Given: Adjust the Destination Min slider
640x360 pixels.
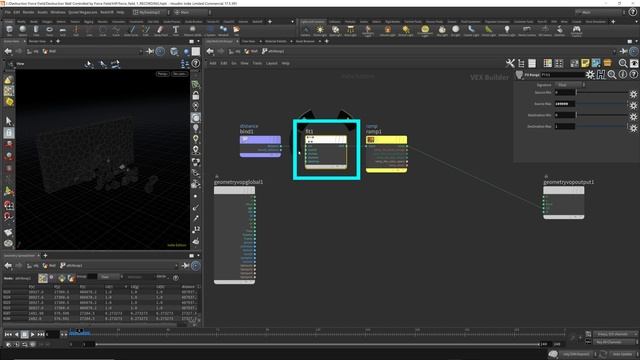Looking at the screenshot, I should pos(601,115).
